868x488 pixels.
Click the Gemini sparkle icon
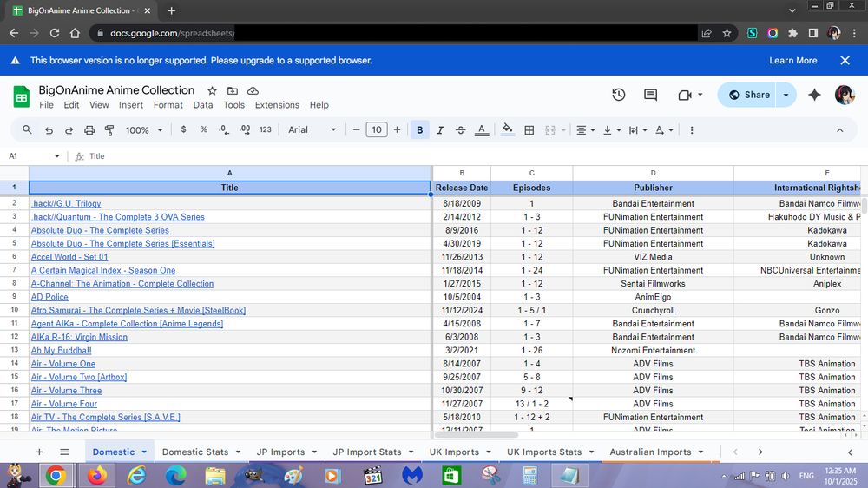tap(813, 95)
